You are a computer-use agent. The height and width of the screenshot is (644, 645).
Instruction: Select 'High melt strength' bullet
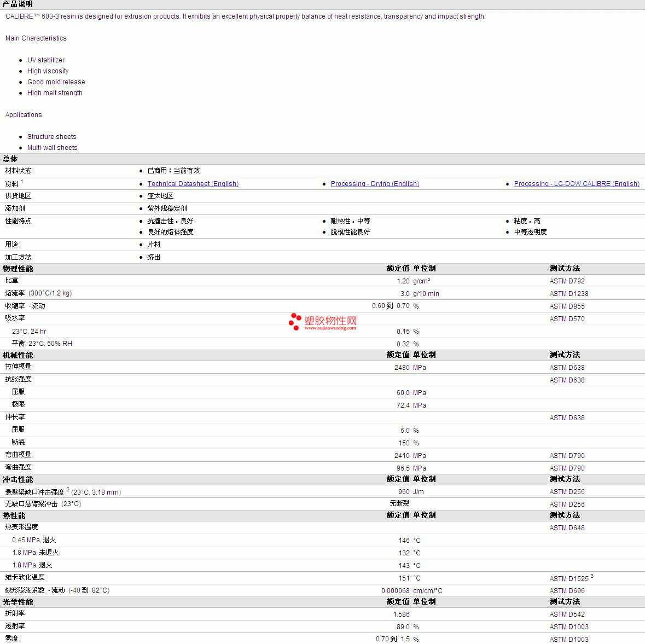pos(55,93)
